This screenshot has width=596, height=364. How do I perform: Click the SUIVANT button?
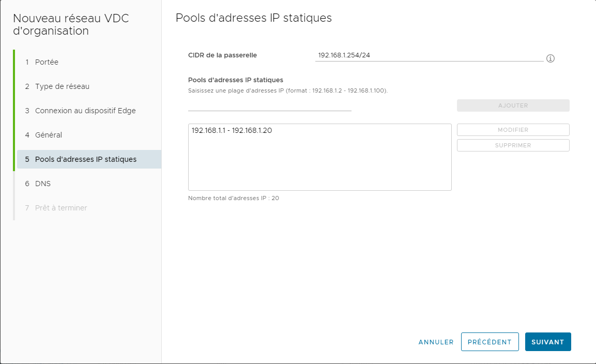click(x=548, y=342)
